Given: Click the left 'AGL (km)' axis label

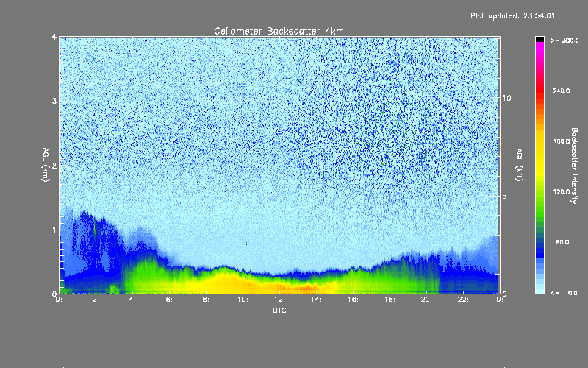Looking at the screenshot, I should [46, 165].
